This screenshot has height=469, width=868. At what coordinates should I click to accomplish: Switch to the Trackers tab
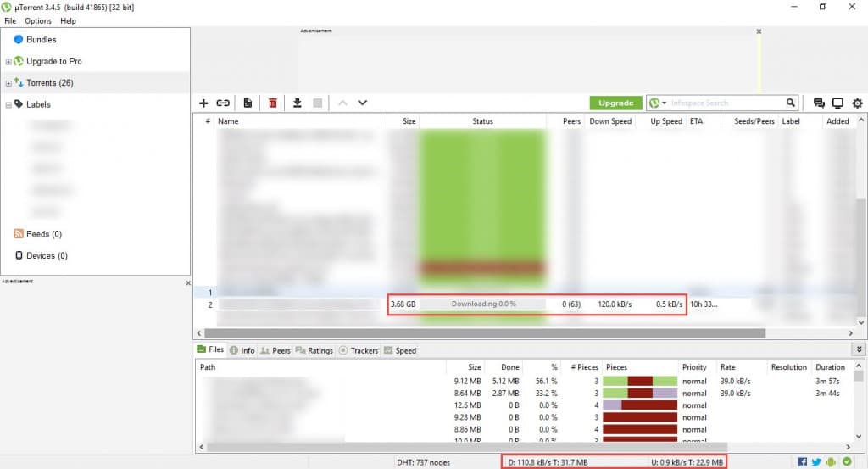[359, 350]
